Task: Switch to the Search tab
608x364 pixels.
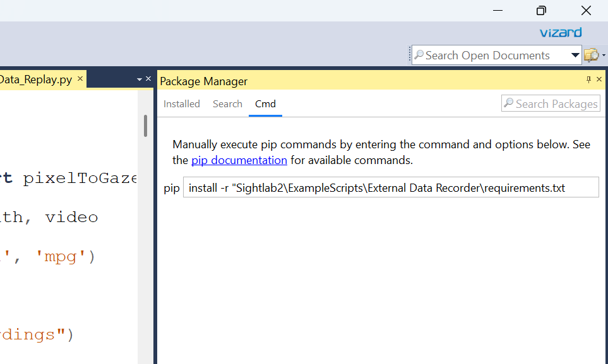Action: click(227, 104)
